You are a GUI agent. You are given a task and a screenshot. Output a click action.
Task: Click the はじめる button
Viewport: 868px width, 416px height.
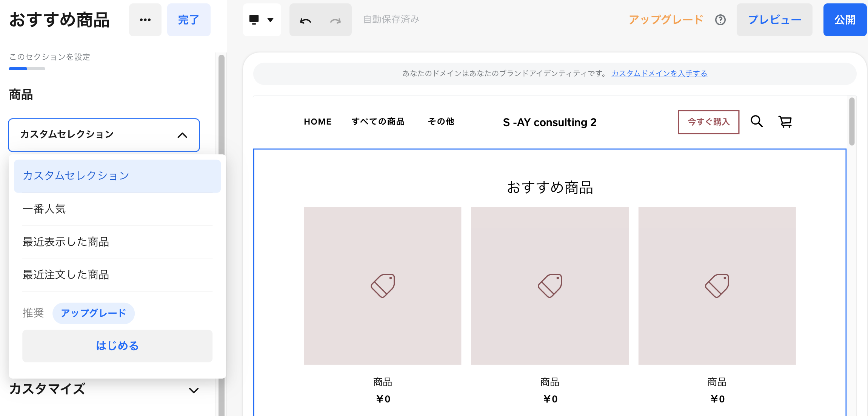pos(117,346)
